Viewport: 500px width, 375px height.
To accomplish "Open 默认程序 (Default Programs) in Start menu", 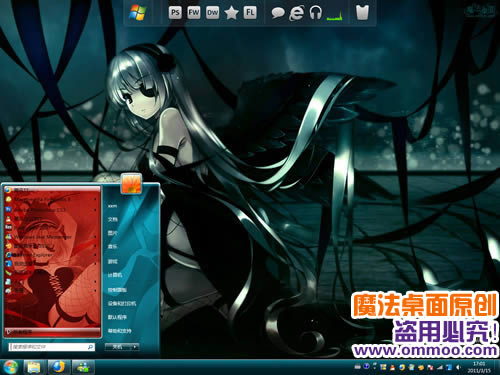I will (117, 317).
